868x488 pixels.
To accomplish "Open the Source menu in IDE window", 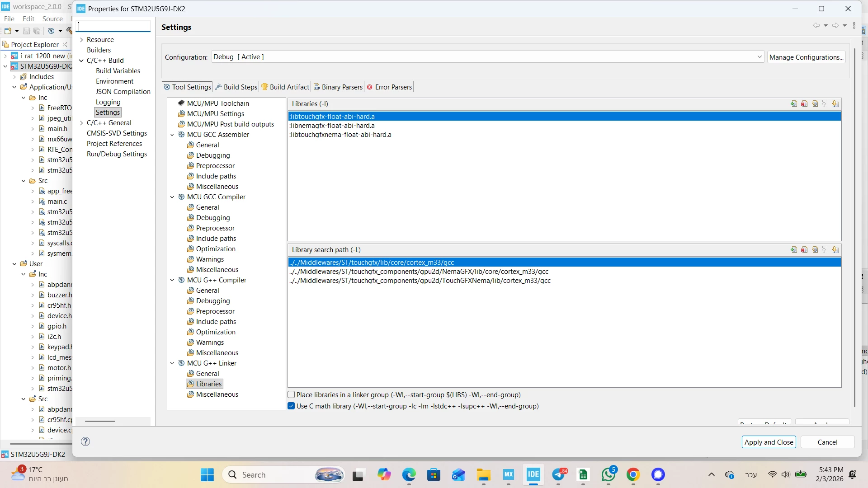I will pos(52,19).
